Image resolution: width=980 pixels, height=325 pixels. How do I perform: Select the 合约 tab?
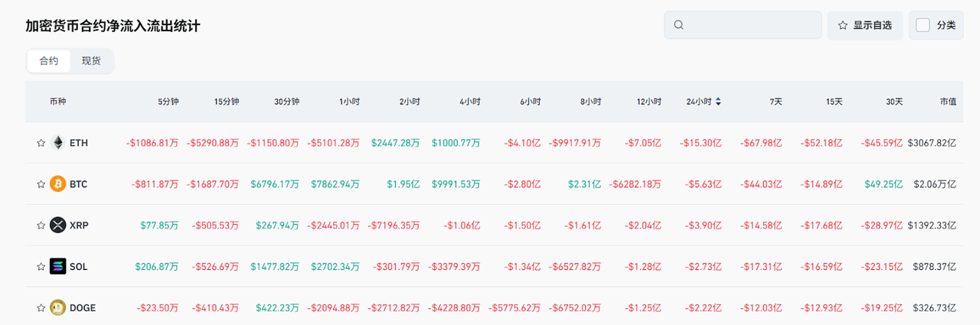[49, 61]
